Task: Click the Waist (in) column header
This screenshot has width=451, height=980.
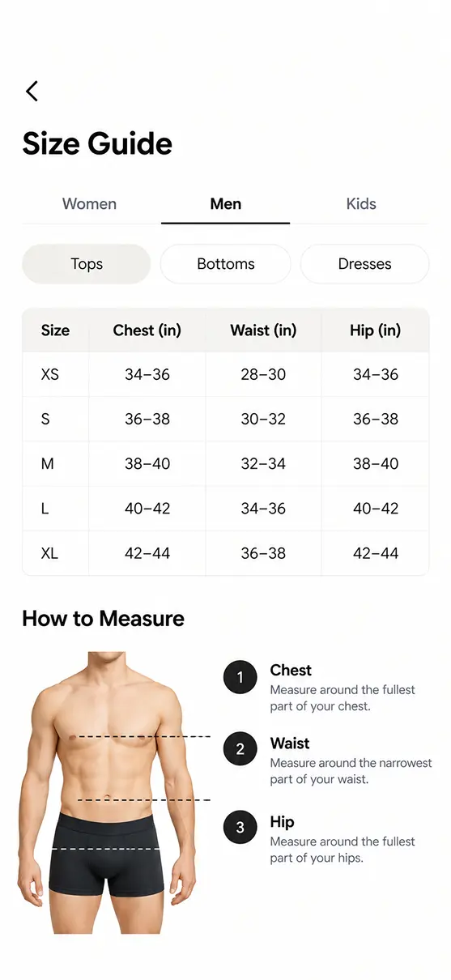Action: [x=263, y=330]
